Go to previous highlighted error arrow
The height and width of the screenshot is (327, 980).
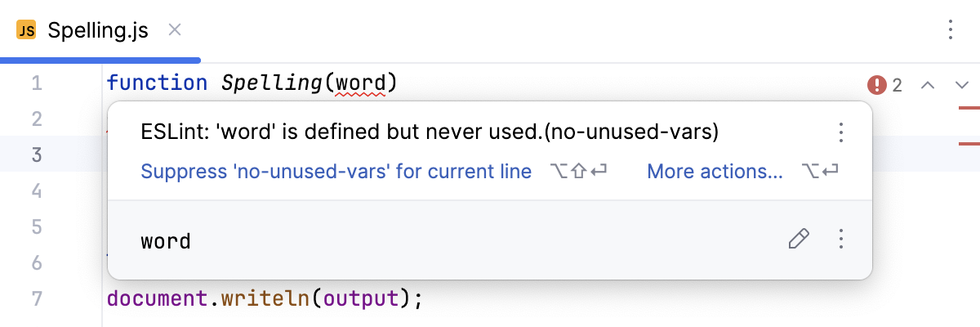(928, 84)
